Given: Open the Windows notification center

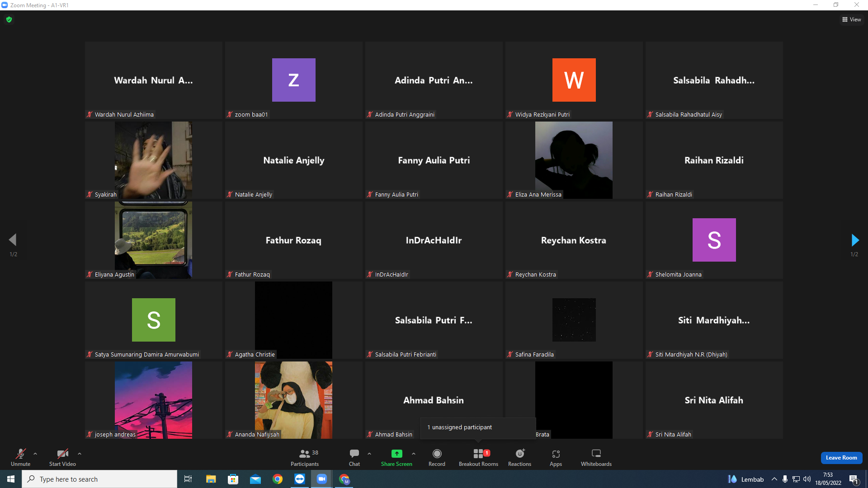Looking at the screenshot, I should coord(854,479).
